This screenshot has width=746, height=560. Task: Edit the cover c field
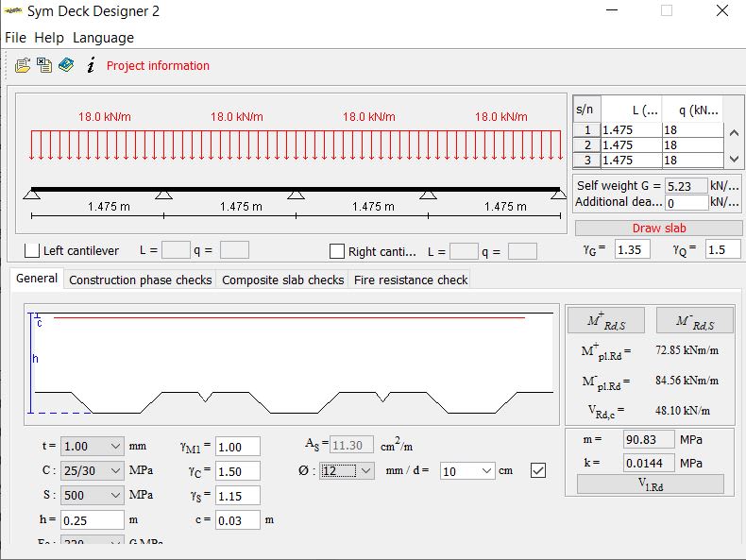coord(237,520)
